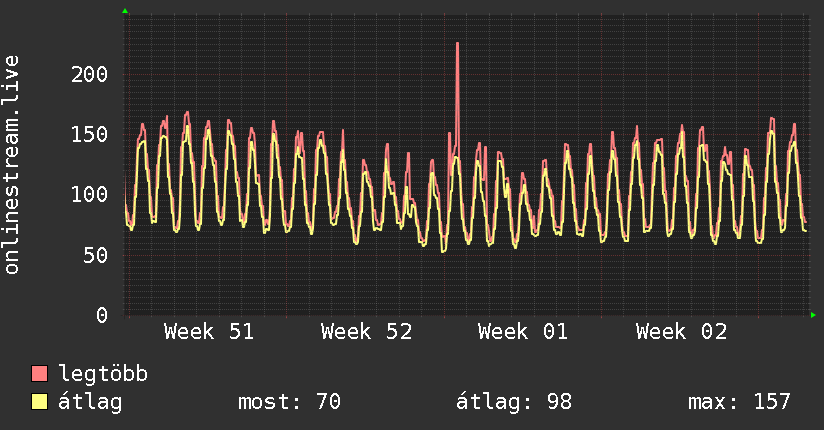Click the Week 52 axis label
Screen dimensions: 824x430
click(x=366, y=332)
